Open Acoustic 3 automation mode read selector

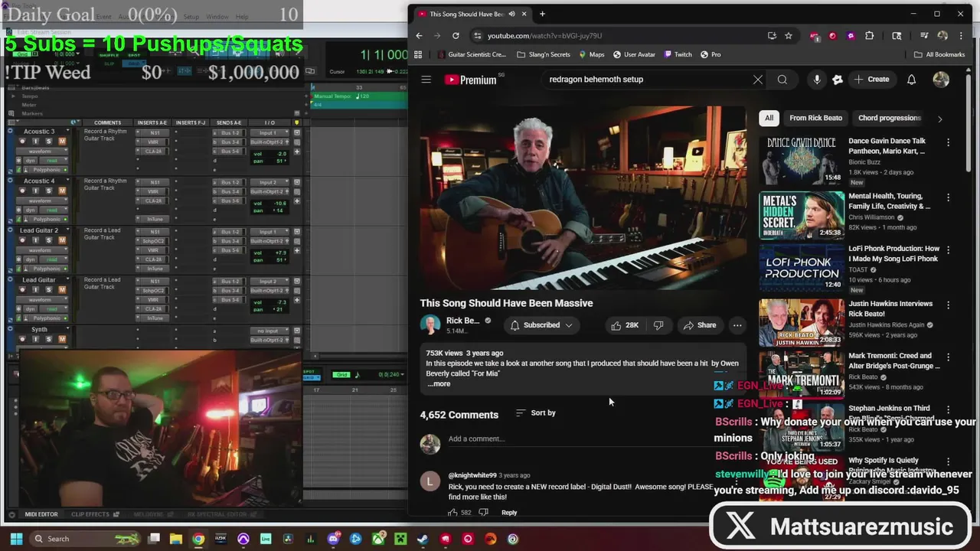tap(52, 161)
